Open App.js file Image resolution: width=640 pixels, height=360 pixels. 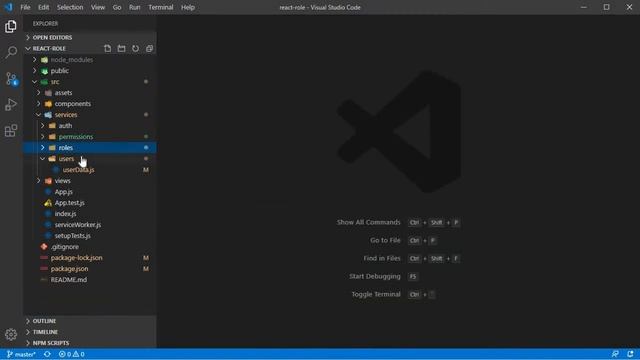(90, 192)
